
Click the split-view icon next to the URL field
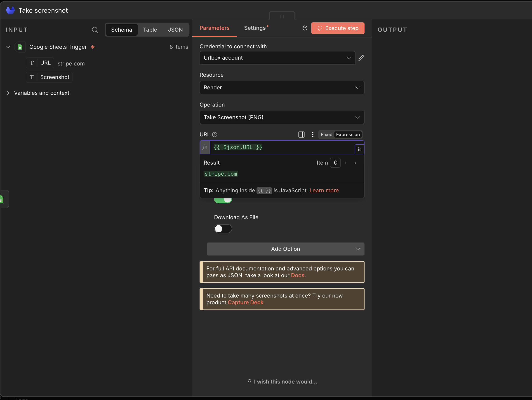301,135
